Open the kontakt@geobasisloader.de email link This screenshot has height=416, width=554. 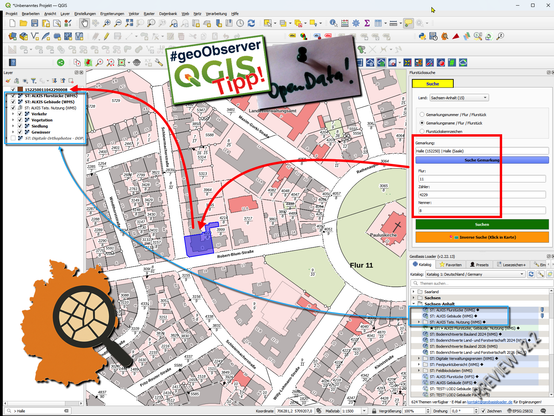click(x=490, y=402)
